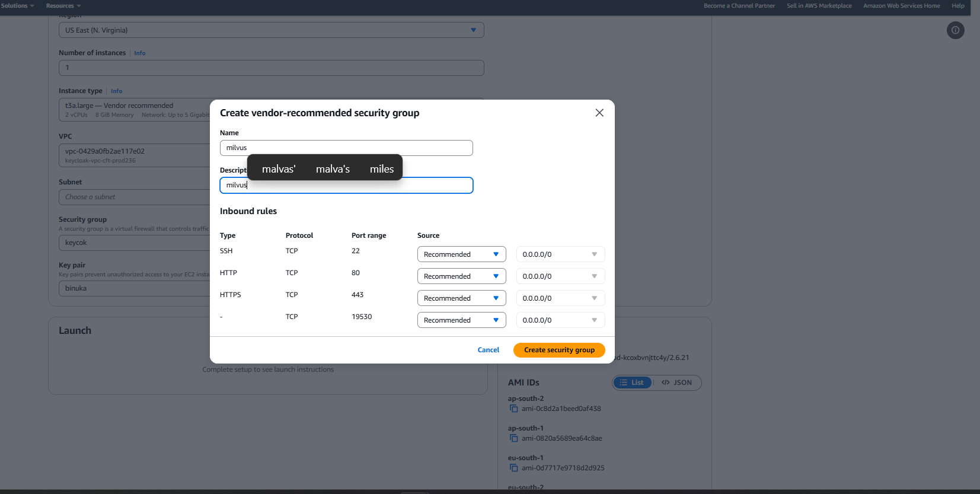Open Become a Channel Partner link
This screenshot has height=494, width=980.
pyautogui.click(x=739, y=6)
